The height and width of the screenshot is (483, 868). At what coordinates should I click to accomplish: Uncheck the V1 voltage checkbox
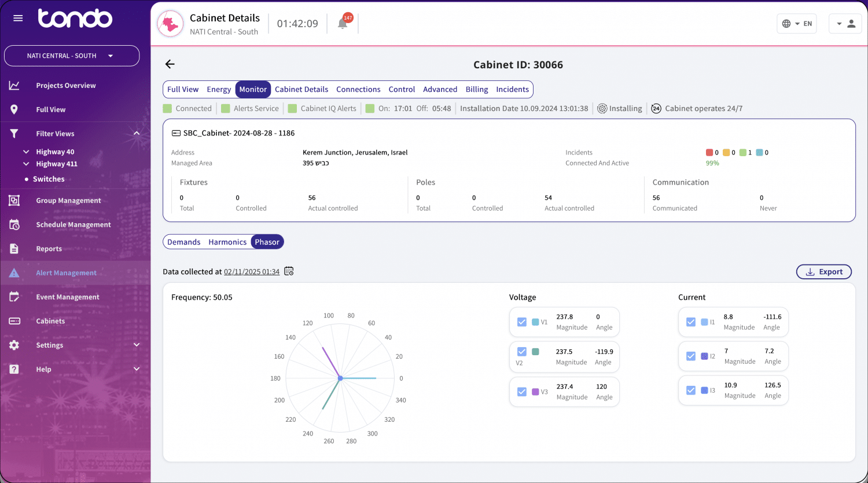pos(522,322)
